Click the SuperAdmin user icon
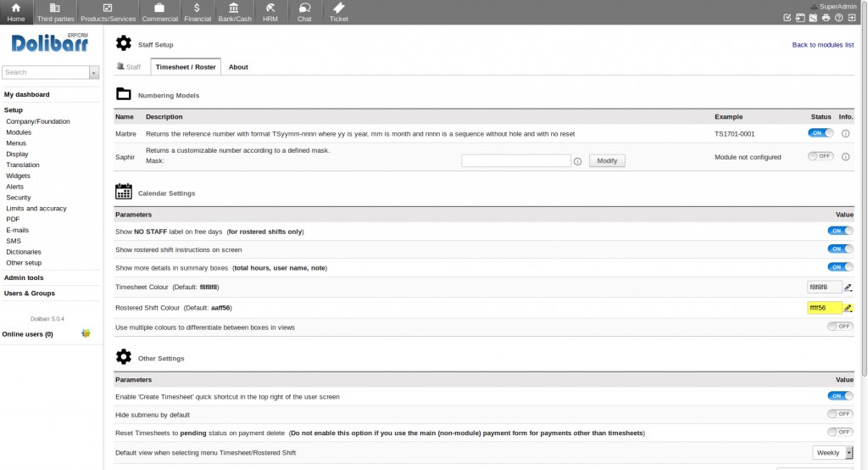Viewport: 868px width, 470px height. click(814, 7)
